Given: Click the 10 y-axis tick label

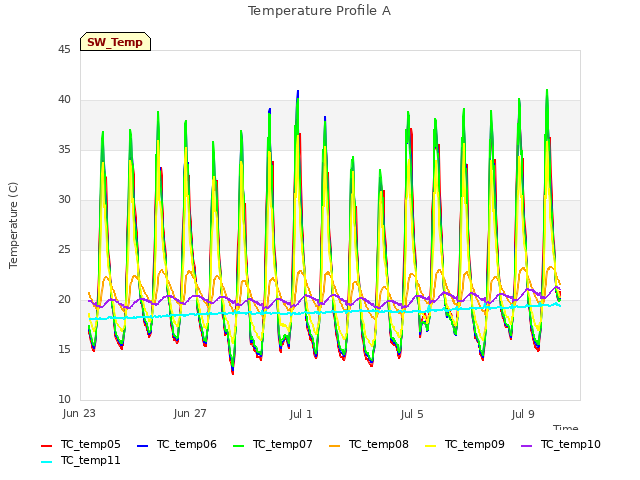Looking at the screenshot, I should pos(64,400).
